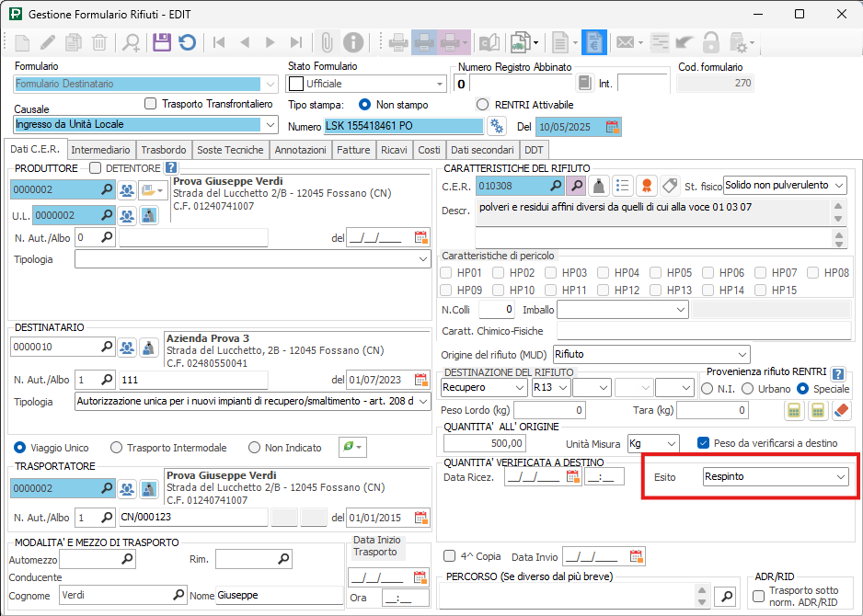Click the blue help button beside DETENTORE
Screen dimensions: 863x616
pos(170,168)
